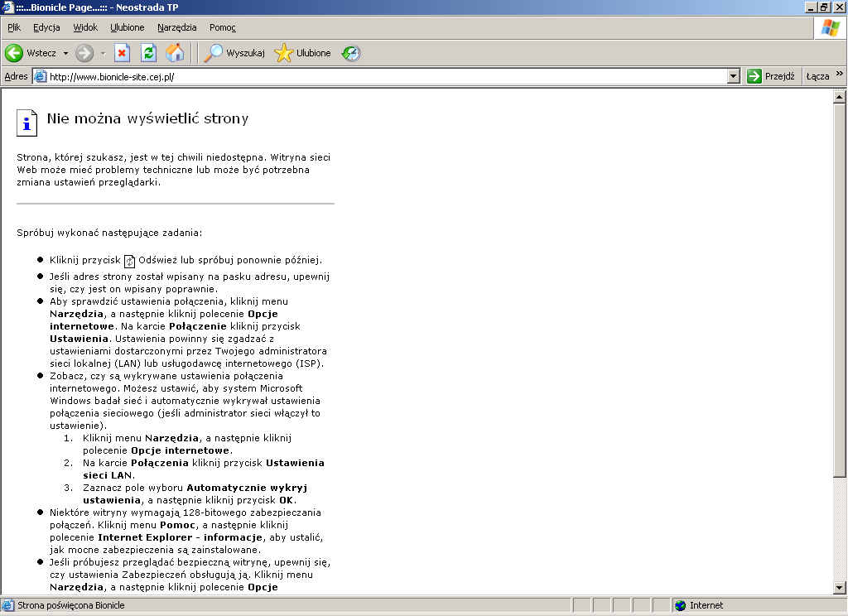Click the Wstecz back arrow icon
The width and height of the screenshot is (848, 616).
14,53
